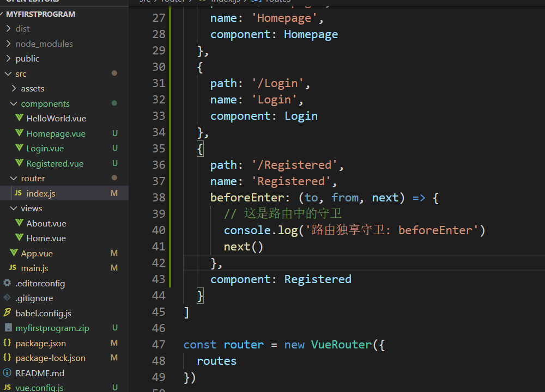Expand the node_modules folder chevron

point(9,44)
